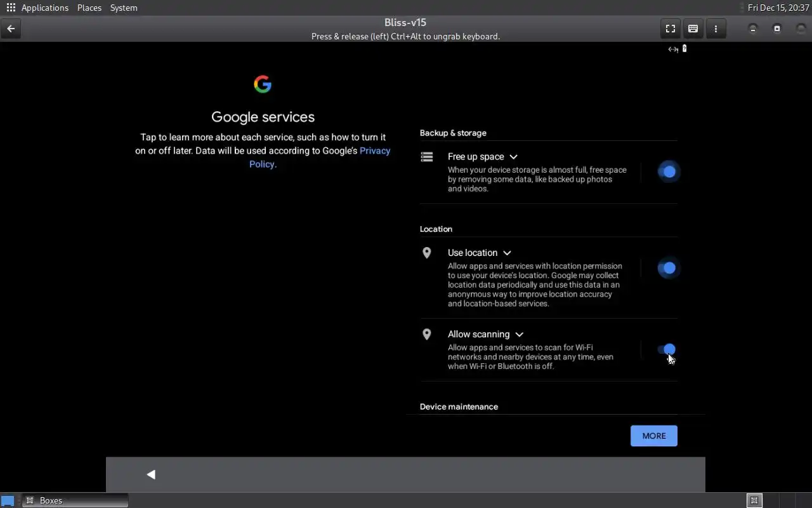Click the MORE button

point(654,436)
